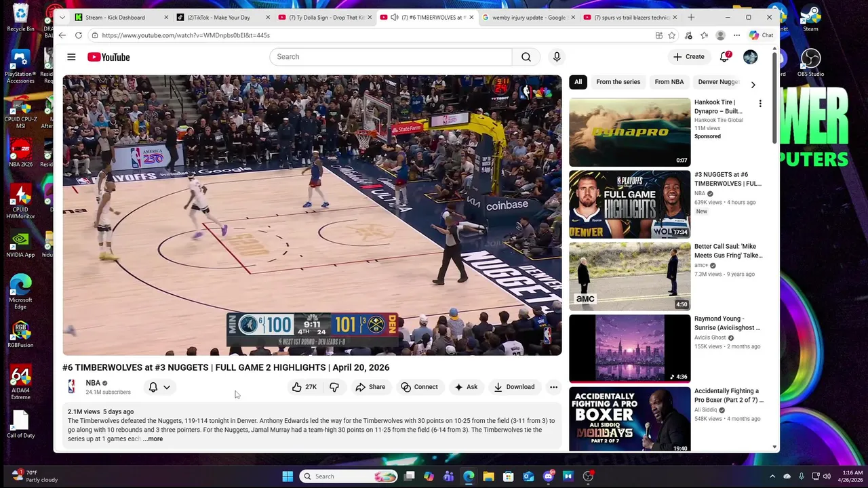Open the YouTube account avatar menu
The height and width of the screenshot is (488, 868).
[x=750, y=57]
